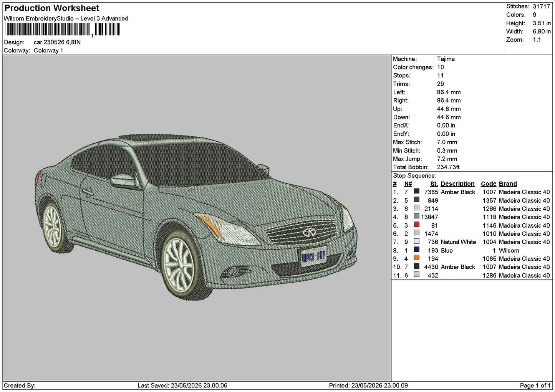Click the barcode under the studio title
The image size is (555, 392).
click(x=62, y=30)
